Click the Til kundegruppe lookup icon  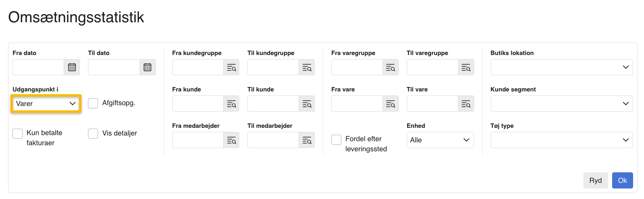(307, 67)
